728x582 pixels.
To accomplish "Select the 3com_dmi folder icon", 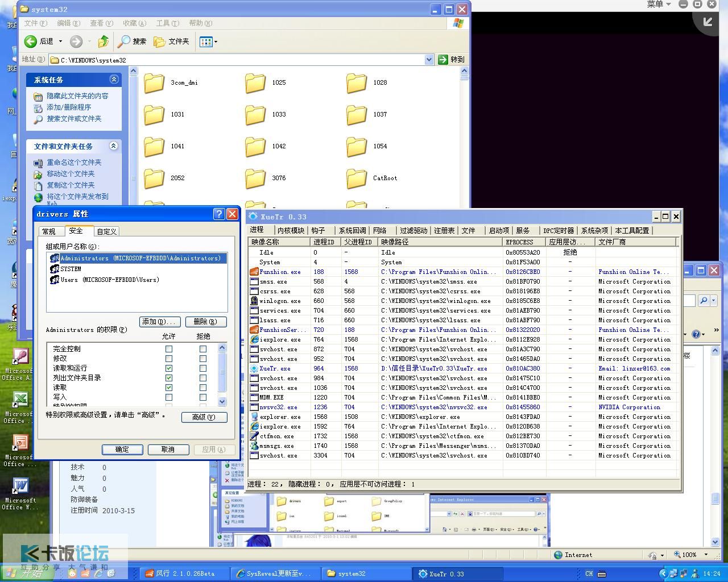I will tap(154, 83).
